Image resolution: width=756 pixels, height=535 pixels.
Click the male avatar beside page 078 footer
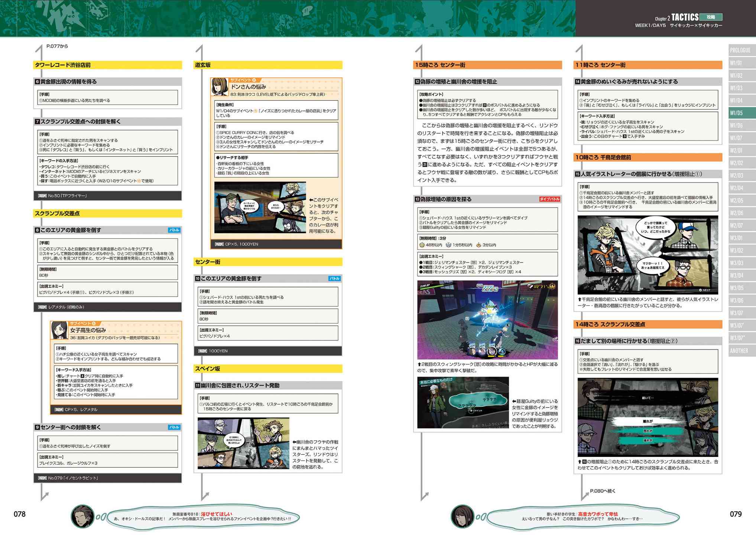click(82, 516)
